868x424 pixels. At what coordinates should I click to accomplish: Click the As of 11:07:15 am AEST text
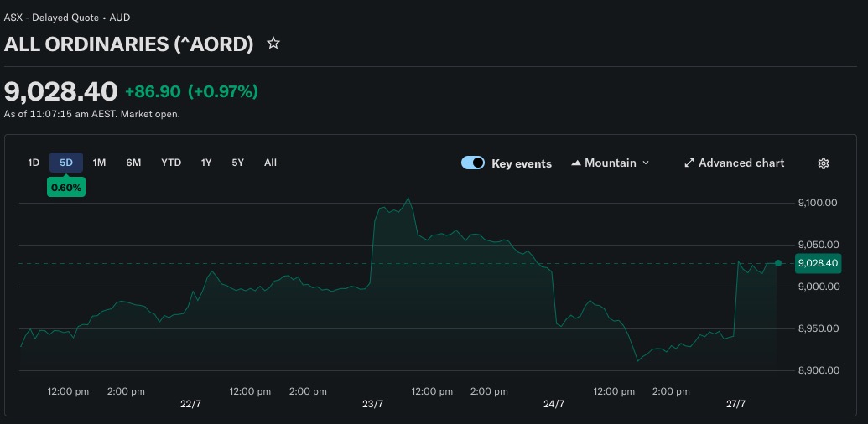61,115
